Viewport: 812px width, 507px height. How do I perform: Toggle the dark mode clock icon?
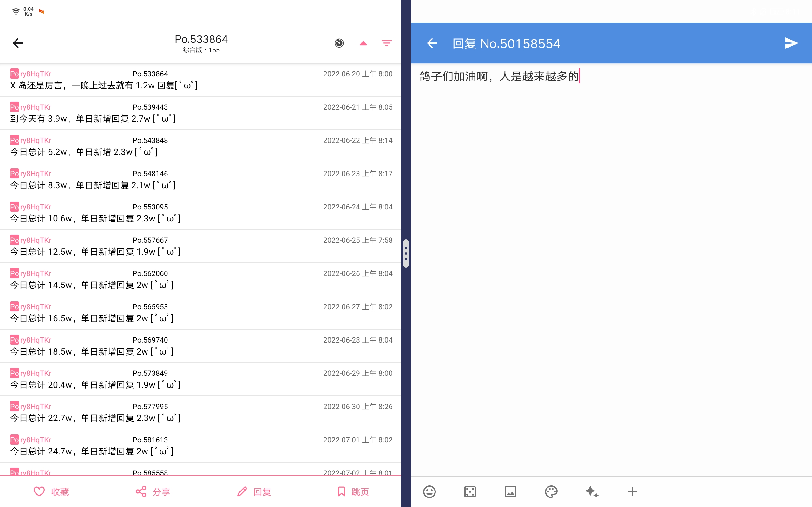pos(339,43)
